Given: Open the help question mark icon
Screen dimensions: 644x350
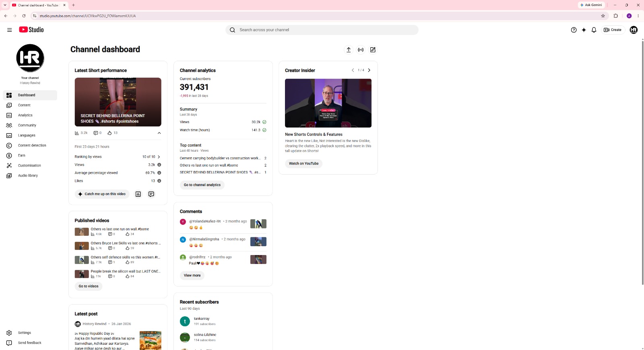Looking at the screenshot, I should click(574, 30).
